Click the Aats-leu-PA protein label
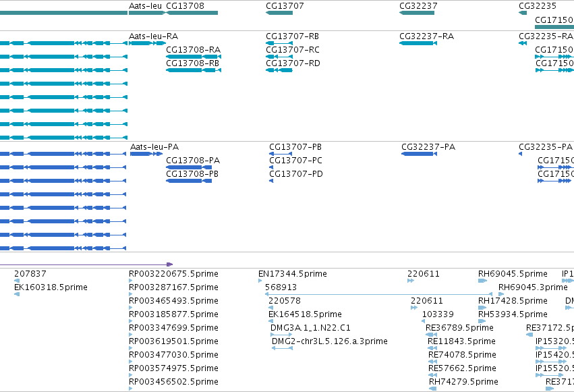 coord(154,147)
